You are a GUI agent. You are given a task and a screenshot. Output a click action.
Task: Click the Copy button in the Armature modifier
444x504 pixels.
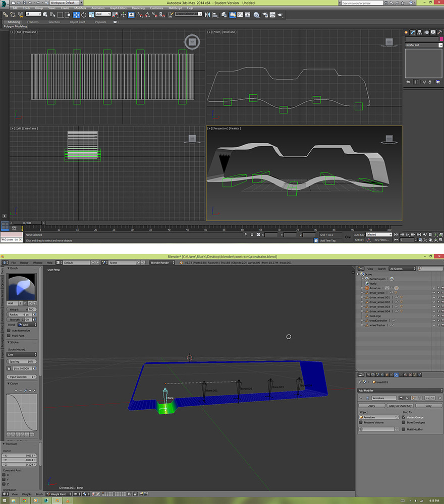428,406
